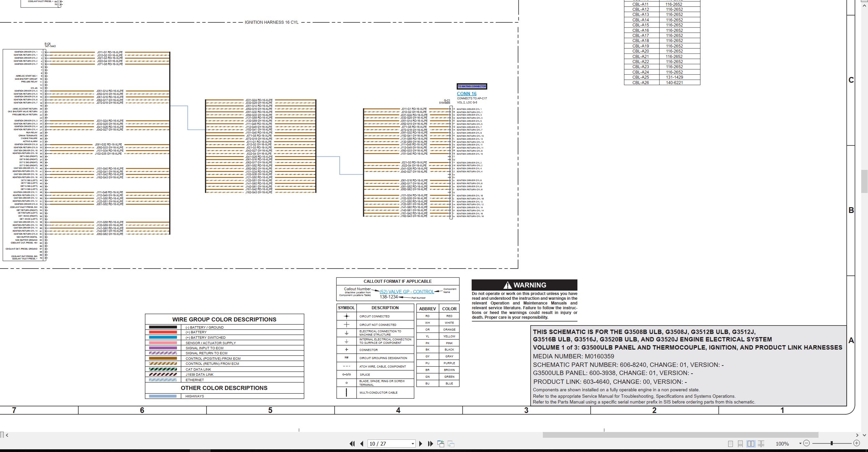The width and height of the screenshot is (868, 452).
Task: Switch to continuous page layout
Action: pos(741,444)
